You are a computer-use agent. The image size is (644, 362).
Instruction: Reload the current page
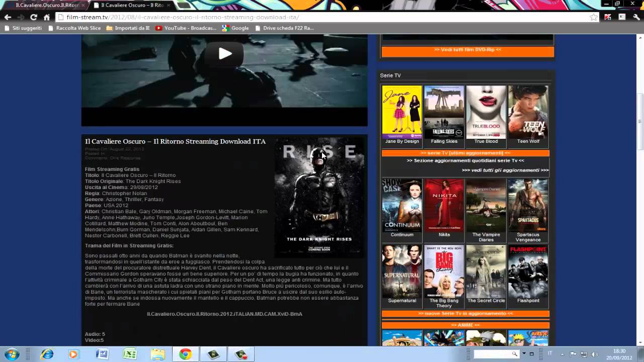34,17
